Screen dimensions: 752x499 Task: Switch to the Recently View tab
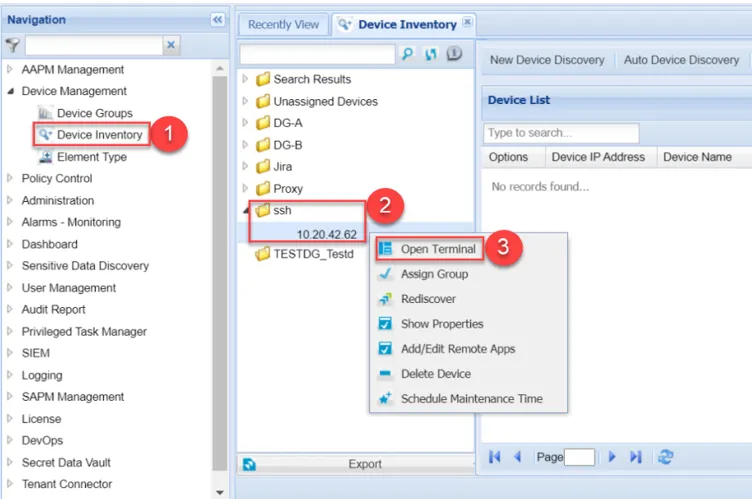[283, 24]
